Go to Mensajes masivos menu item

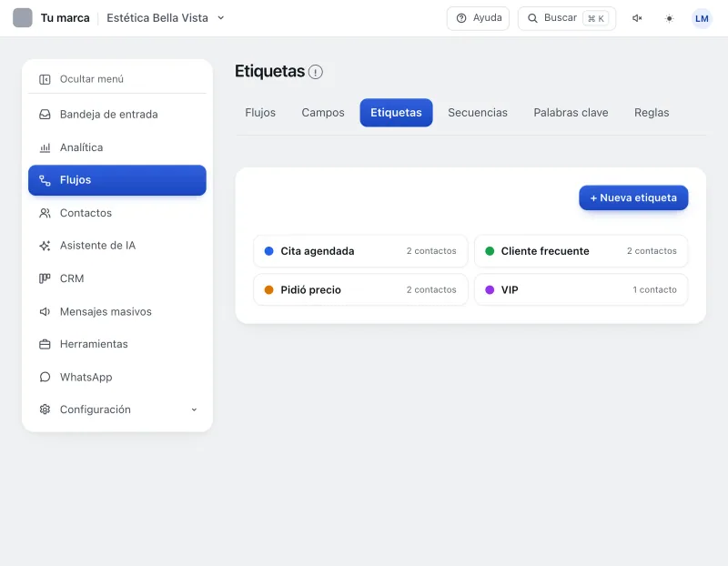point(117,311)
